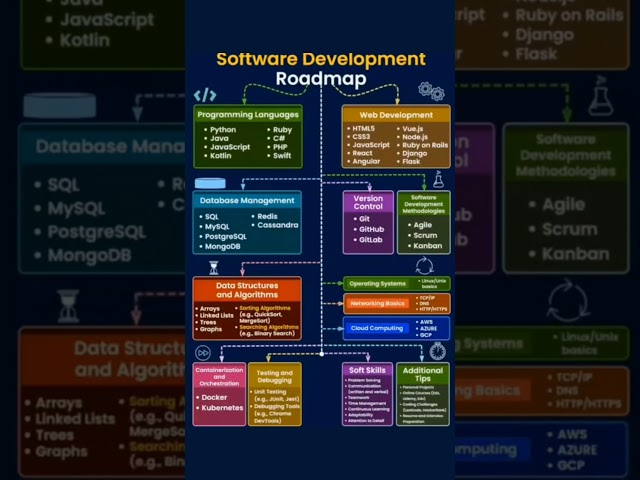Click 'Vue.js' in the Web Development list
640x480 pixels.
point(413,128)
